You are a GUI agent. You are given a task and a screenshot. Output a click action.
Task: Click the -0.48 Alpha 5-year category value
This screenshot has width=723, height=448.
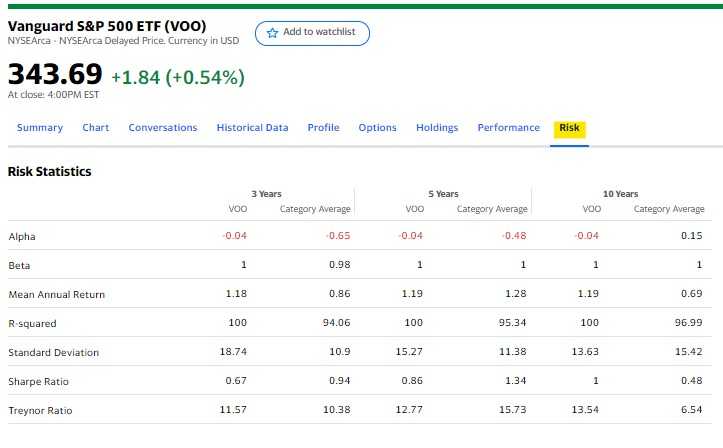[514, 236]
